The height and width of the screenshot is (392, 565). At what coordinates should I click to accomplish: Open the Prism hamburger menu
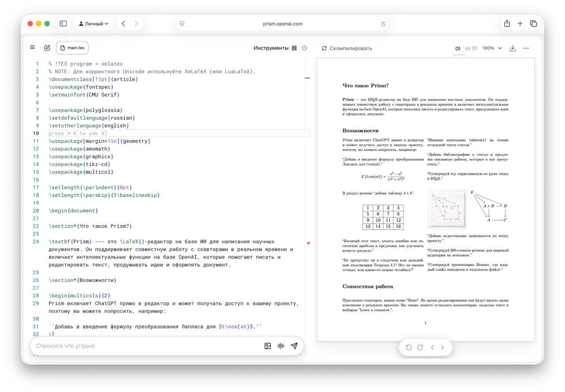coord(32,47)
